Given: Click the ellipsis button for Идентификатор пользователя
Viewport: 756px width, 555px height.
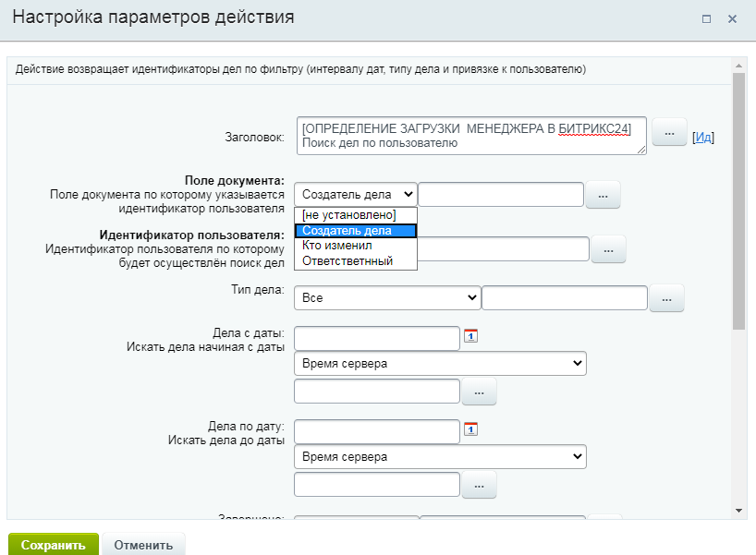Looking at the screenshot, I should [608, 249].
